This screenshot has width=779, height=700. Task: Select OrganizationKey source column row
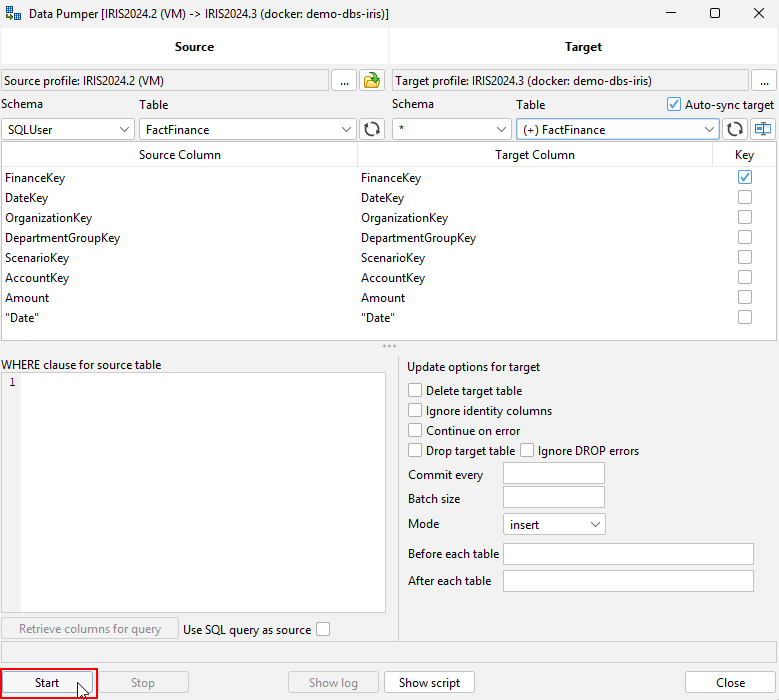179,218
